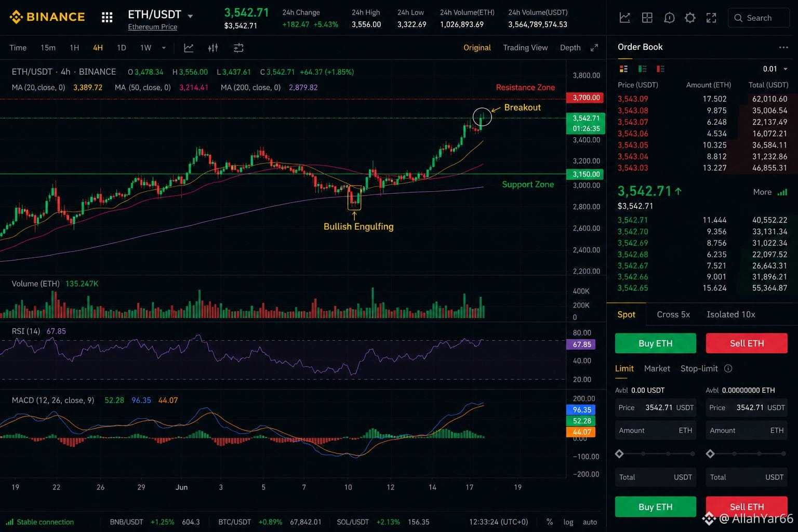This screenshot has width=798, height=532.
Task: Click the buy Amount ETH field
Action: (x=656, y=430)
